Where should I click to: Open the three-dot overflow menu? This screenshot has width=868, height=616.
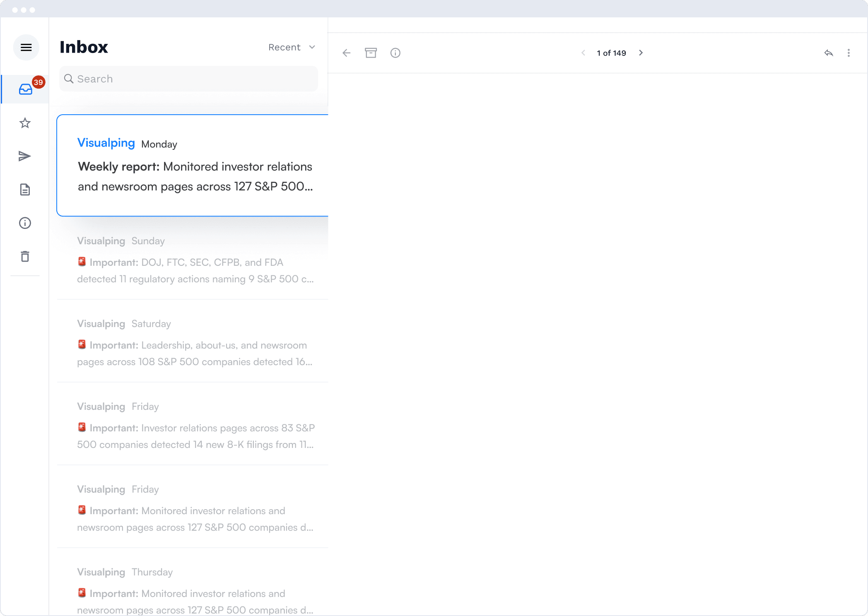point(848,53)
